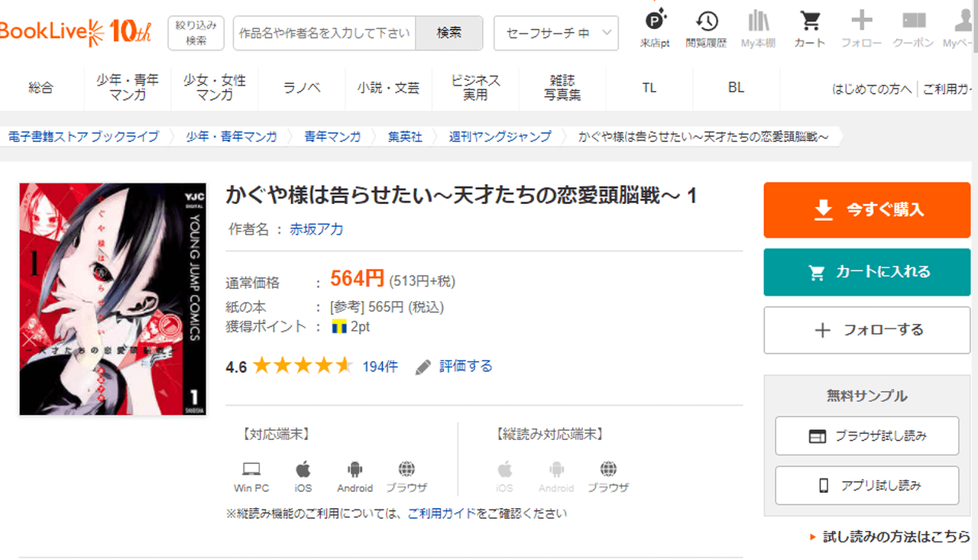Select the 少女・女性マンガ tab
The width and height of the screenshot is (978, 560).
coord(215,88)
